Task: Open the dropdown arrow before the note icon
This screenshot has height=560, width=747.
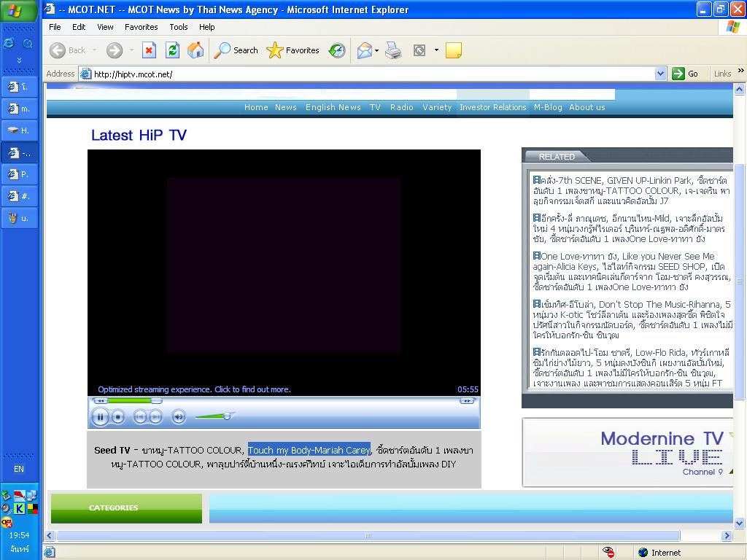Action: pos(436,50)
